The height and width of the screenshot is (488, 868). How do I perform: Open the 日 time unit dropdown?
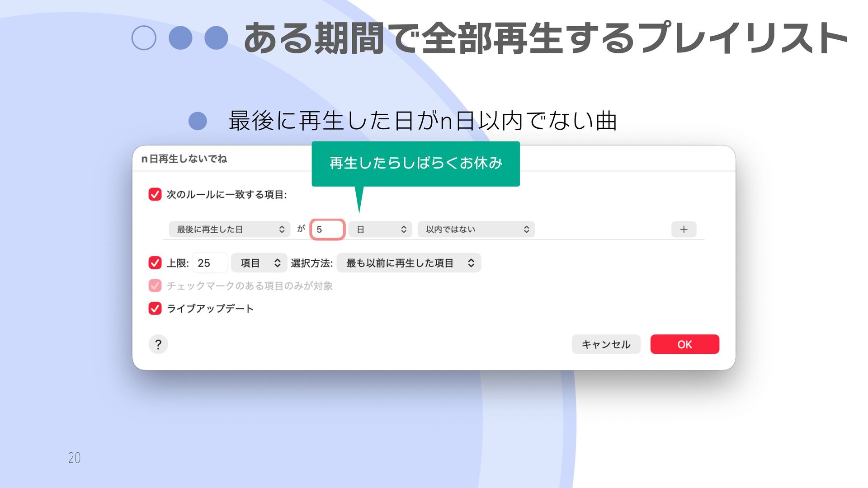[x=380, y=230]
